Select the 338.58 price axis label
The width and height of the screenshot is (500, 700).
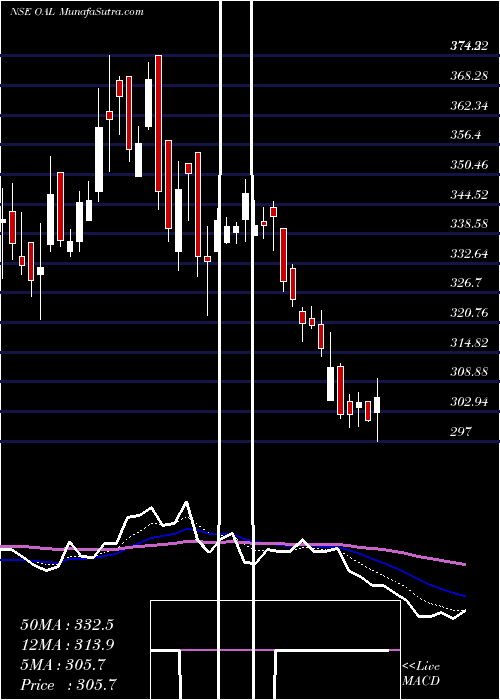pyautogui.click(x=468, y=224)
